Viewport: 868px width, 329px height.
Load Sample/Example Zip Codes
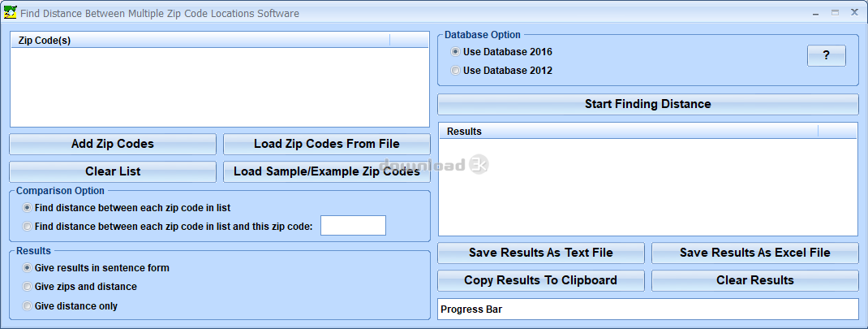click(327, 171)
